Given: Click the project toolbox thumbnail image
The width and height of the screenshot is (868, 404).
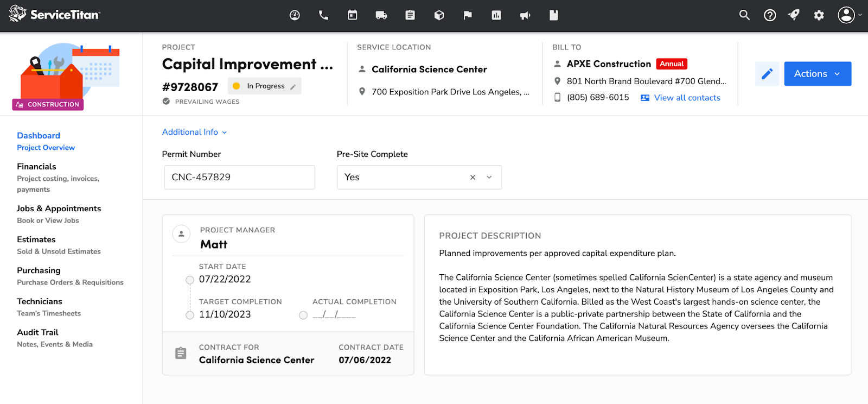Looking at the screenshot, I should pyautogui.click(x=69, y=72).
